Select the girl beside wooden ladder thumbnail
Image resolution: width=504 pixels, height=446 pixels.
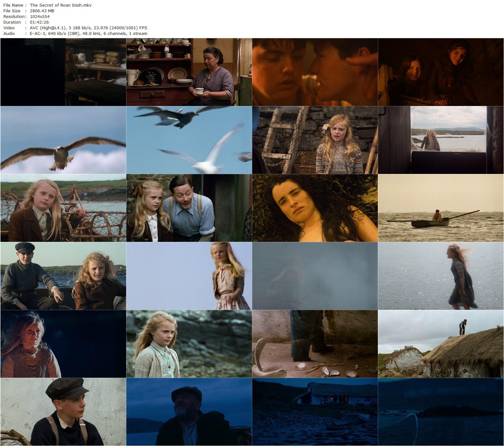[x=315, y=140]
